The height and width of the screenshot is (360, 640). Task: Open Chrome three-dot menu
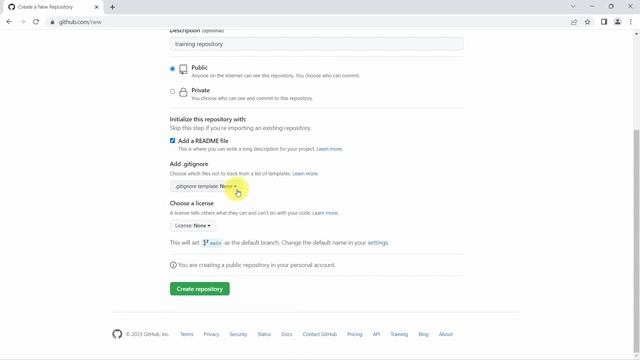pyautogui.click(x=631, y=22)
